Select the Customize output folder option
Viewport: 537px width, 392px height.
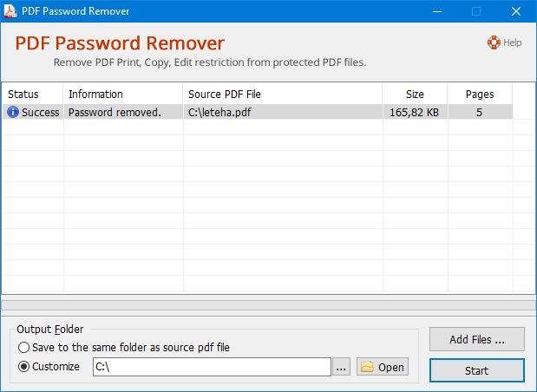click(23, 367)
